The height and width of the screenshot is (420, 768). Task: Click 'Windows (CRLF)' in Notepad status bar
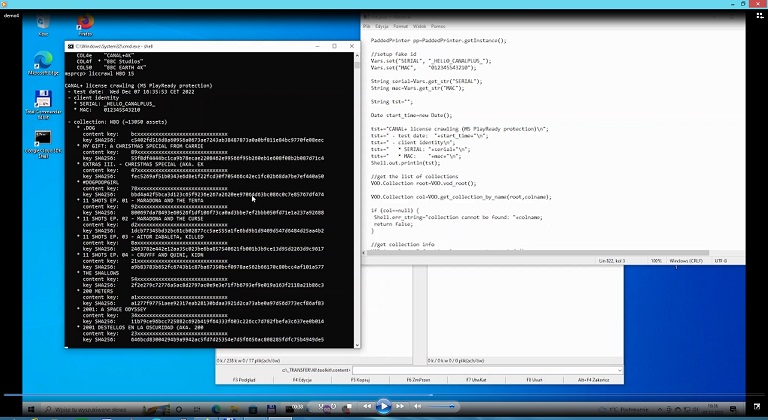[686, 261]
